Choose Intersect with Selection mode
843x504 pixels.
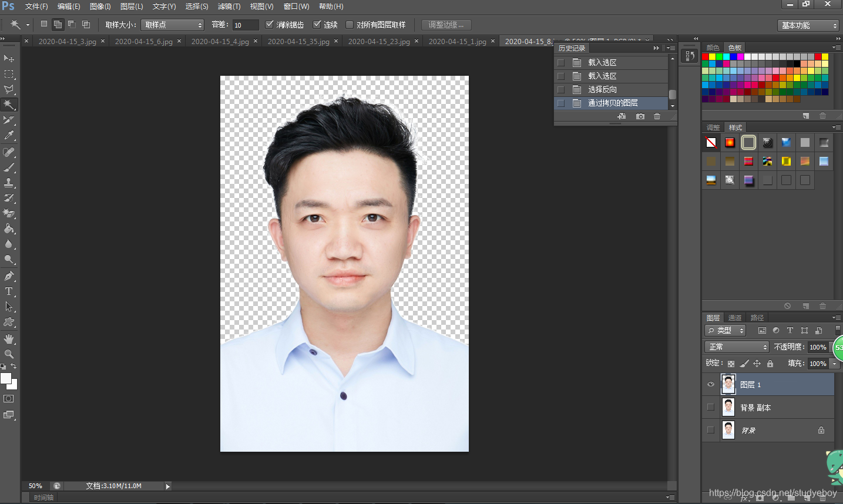coord(86,24)
